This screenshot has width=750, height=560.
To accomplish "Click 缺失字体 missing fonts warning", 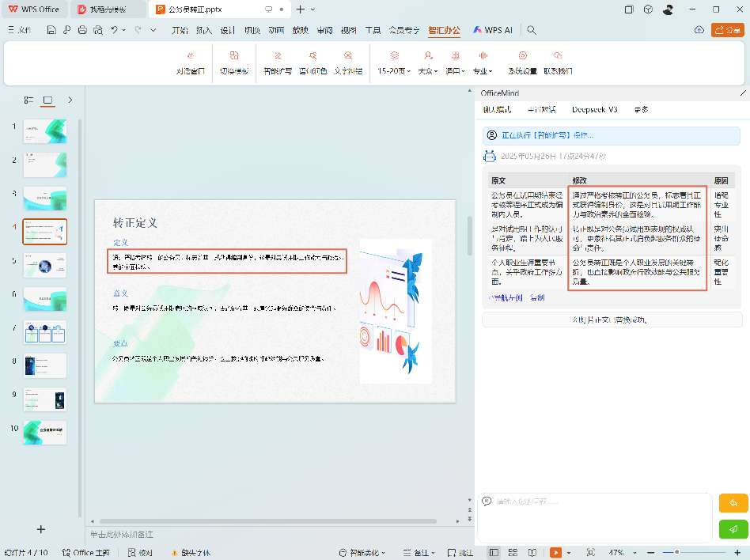I will [x=191, y=553].
